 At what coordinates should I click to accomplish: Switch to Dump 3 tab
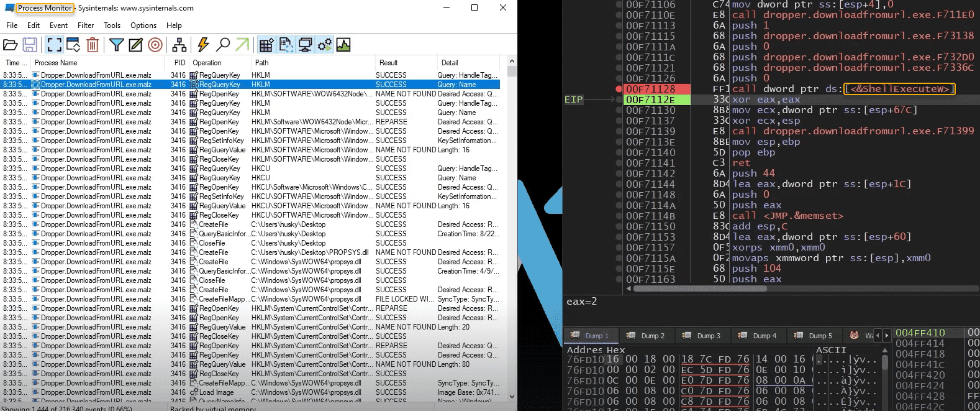coord(701,336)
